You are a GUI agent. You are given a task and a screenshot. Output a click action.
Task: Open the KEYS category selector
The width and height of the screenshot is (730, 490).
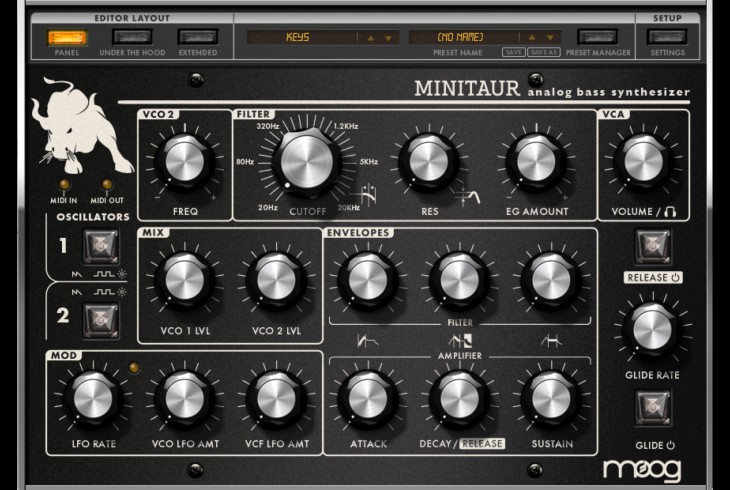[x=300, y=38]
